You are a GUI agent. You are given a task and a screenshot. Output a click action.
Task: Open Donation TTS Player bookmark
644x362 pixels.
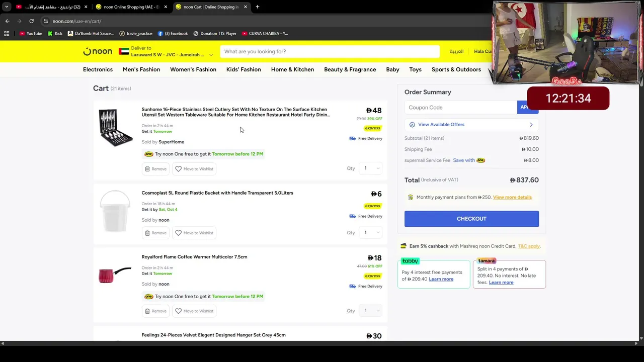pos(215,33)
